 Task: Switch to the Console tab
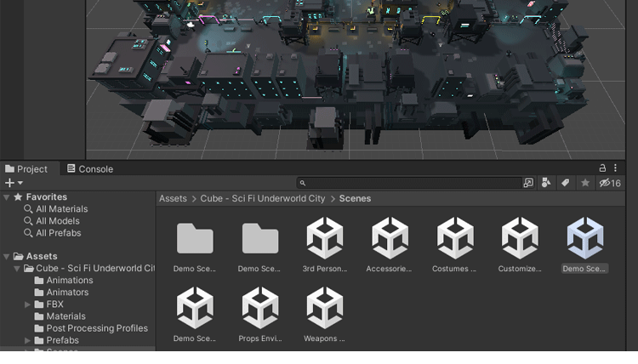90,169
